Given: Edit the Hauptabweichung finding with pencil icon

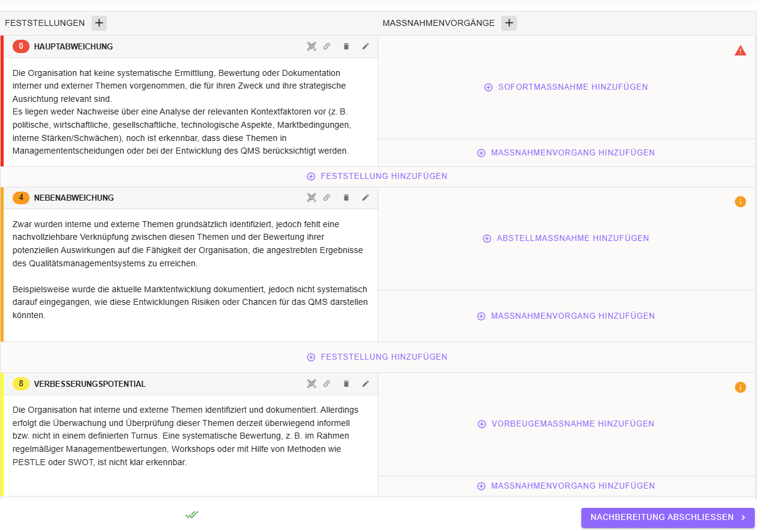Looking at the screenshot, I should (x=365, y=46).
